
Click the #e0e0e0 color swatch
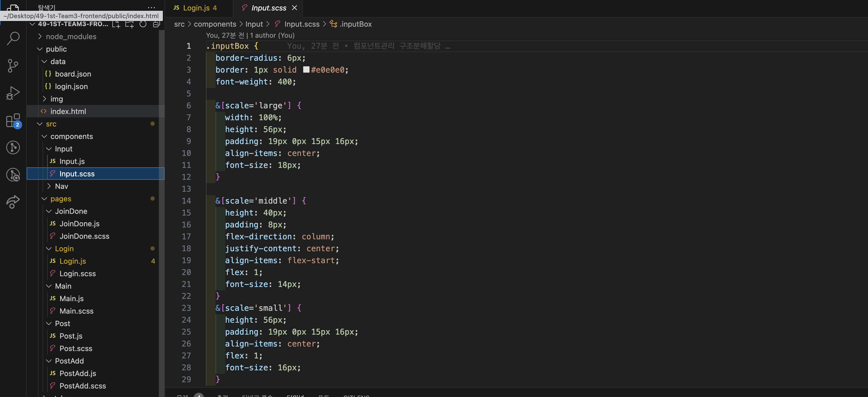(x=306, y=70)
